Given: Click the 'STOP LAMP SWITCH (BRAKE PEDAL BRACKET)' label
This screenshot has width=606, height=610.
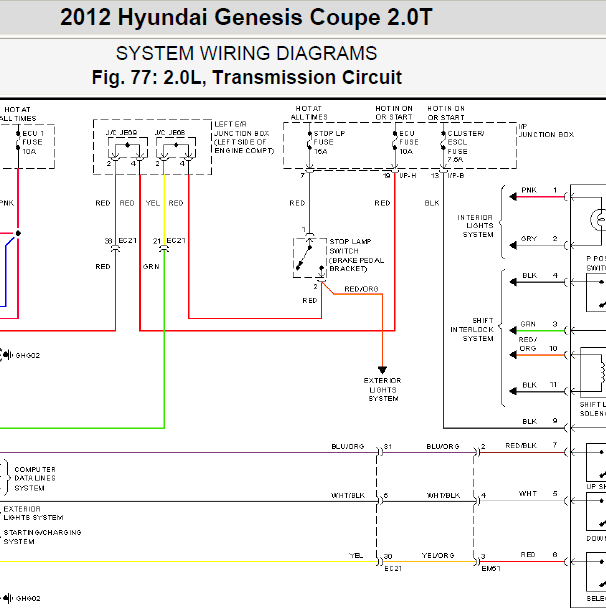Looking at the screenshot, I should [357, 255].
